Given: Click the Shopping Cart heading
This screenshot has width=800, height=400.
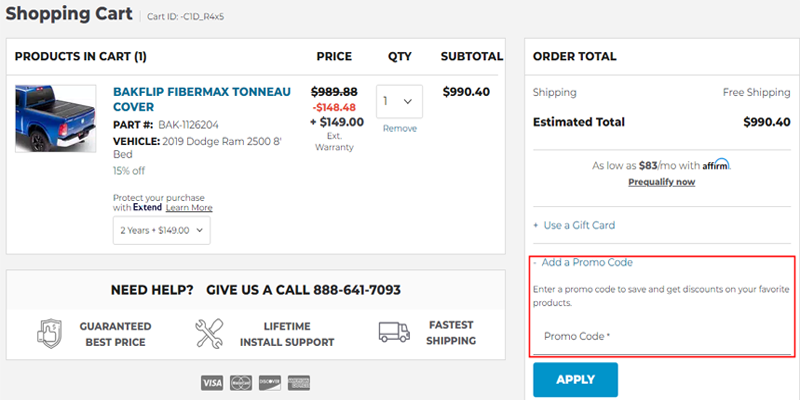Looking at the screenshot, I should coord(69,14).
